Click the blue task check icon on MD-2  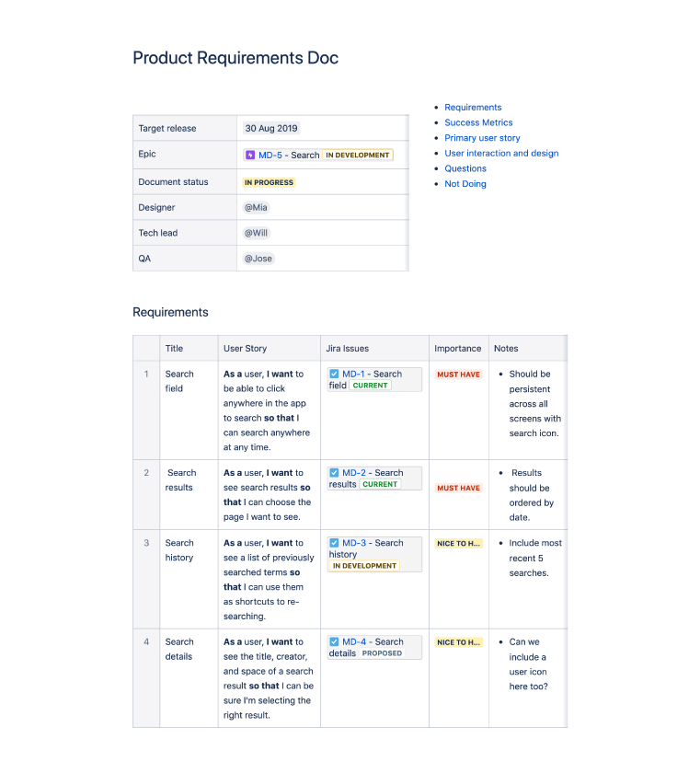[334, 472]
